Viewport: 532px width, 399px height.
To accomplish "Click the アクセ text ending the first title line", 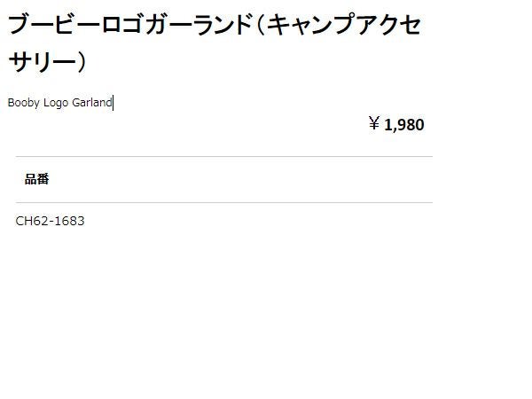I will [x=387, y=25].
